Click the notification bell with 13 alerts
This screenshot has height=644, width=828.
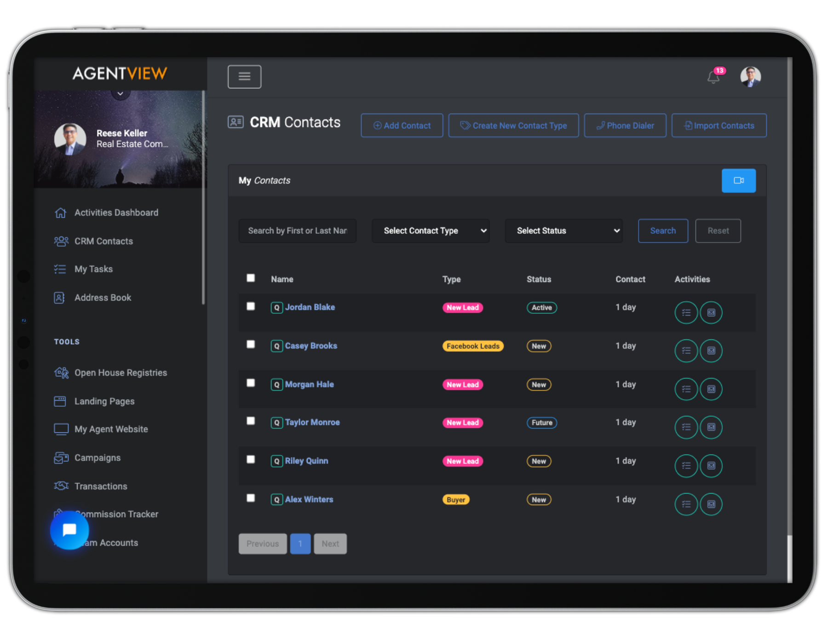713,77
